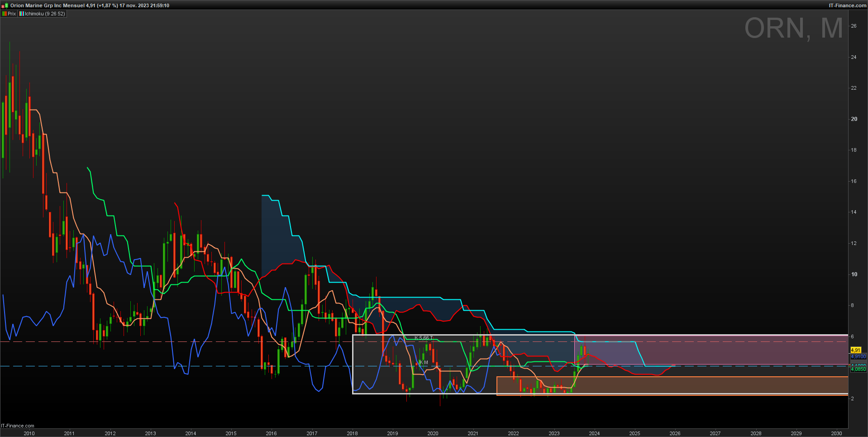Follow the IT-Finance.com link at top right
The width and height of the screenshot is (868, 437).
click(847, 5)
